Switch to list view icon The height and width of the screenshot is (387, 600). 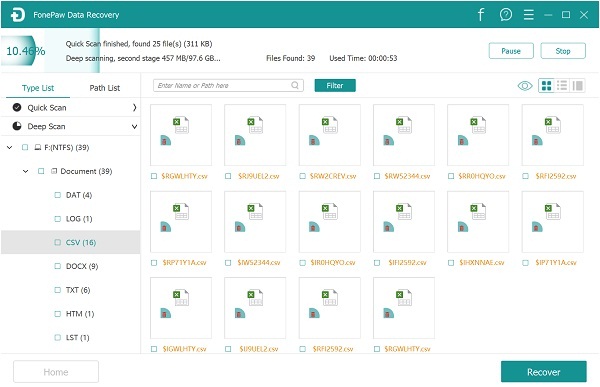point(562,85)
